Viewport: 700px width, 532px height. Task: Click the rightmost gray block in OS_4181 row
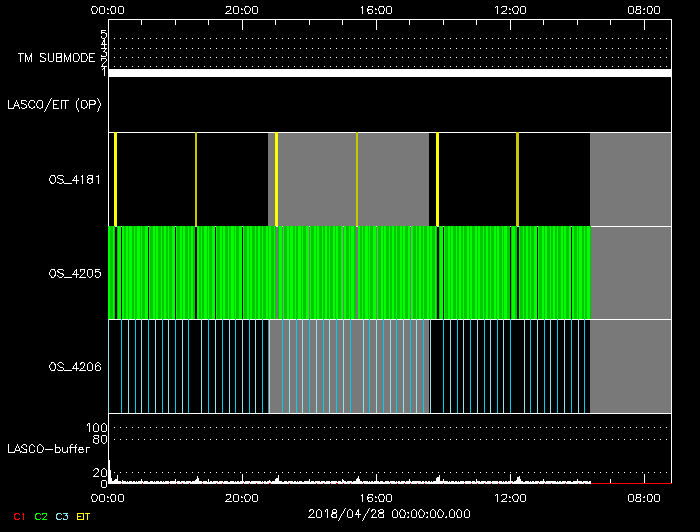click(630, 179)
